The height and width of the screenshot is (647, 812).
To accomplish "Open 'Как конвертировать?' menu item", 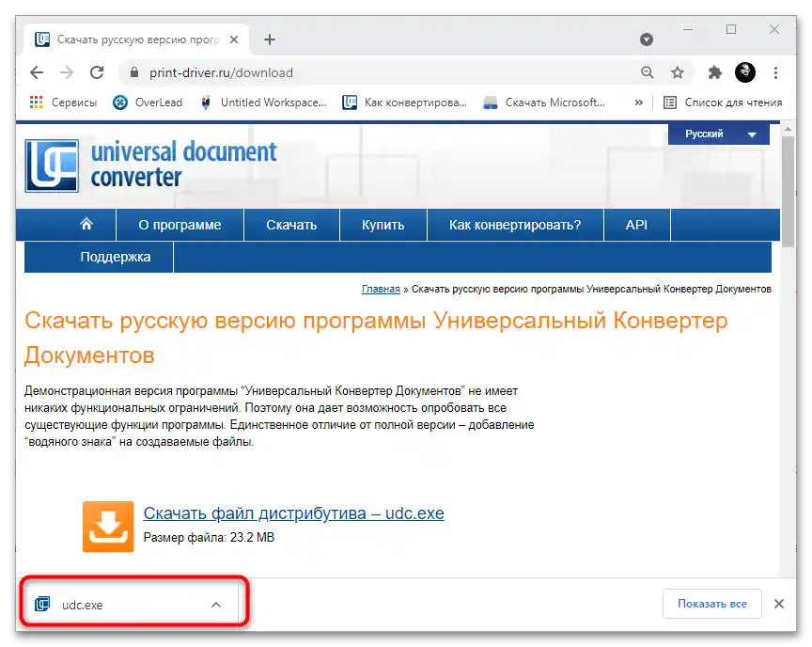I will click(515, 225).
